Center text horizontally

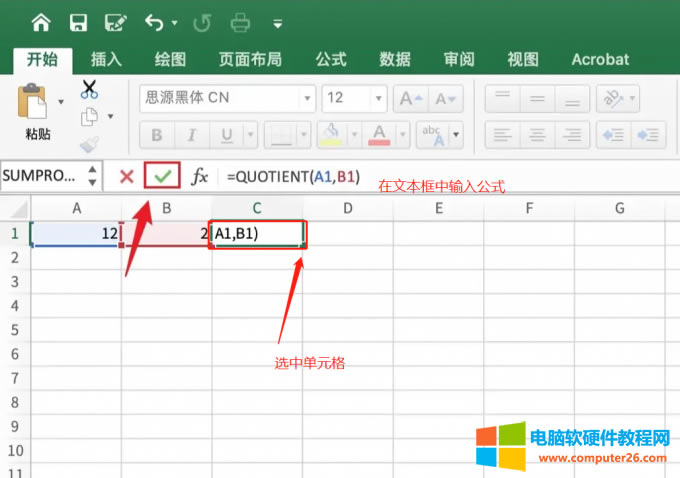click(x=537, y=135)
